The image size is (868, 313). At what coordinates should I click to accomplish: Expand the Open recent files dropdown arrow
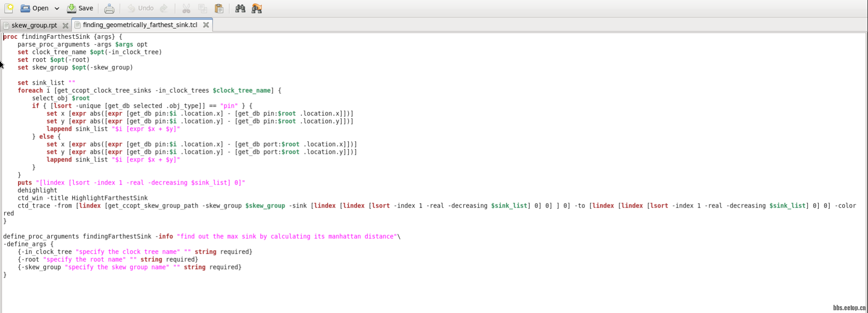57,9
